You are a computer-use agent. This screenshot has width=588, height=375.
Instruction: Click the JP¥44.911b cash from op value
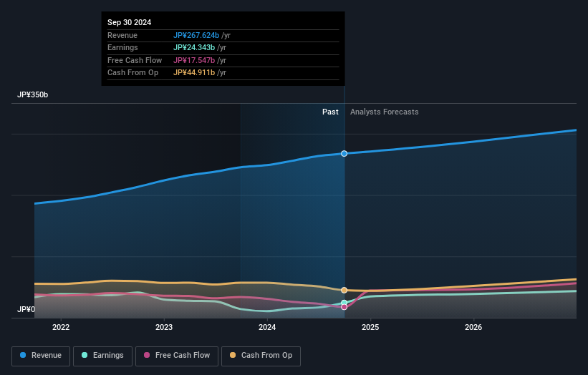pos(194,73)
